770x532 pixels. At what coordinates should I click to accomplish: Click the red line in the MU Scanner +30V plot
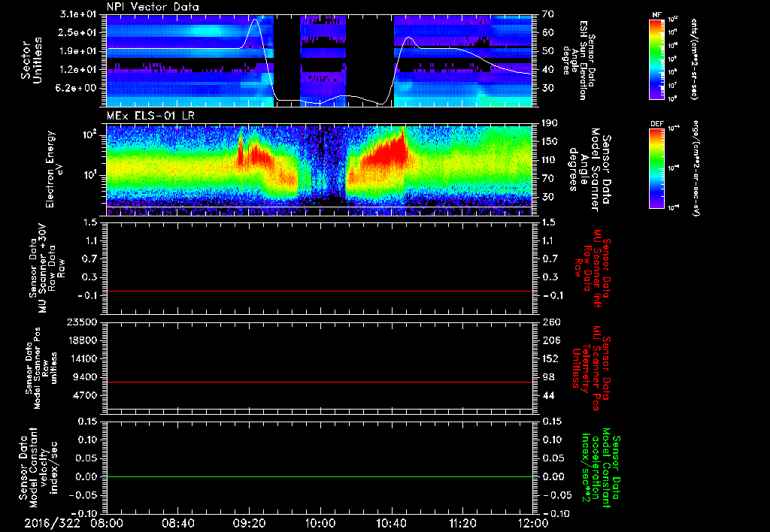point(320,291)
